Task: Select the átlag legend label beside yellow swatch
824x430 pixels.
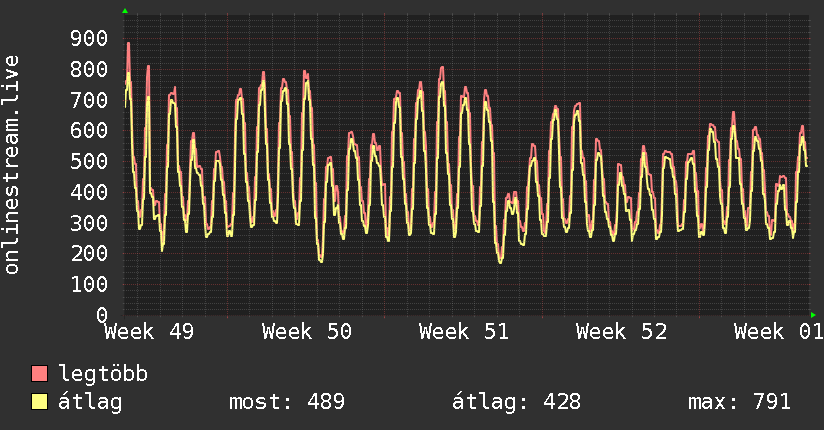Action: [90, 402]
